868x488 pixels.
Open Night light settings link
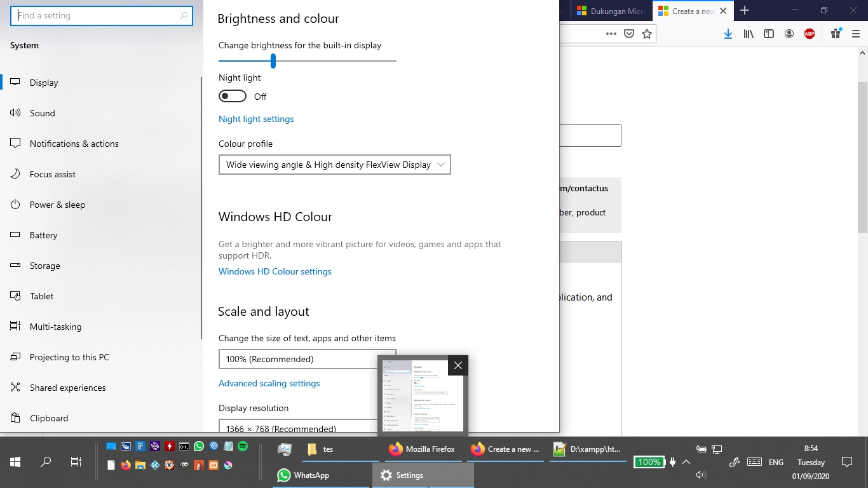[256, 119]
